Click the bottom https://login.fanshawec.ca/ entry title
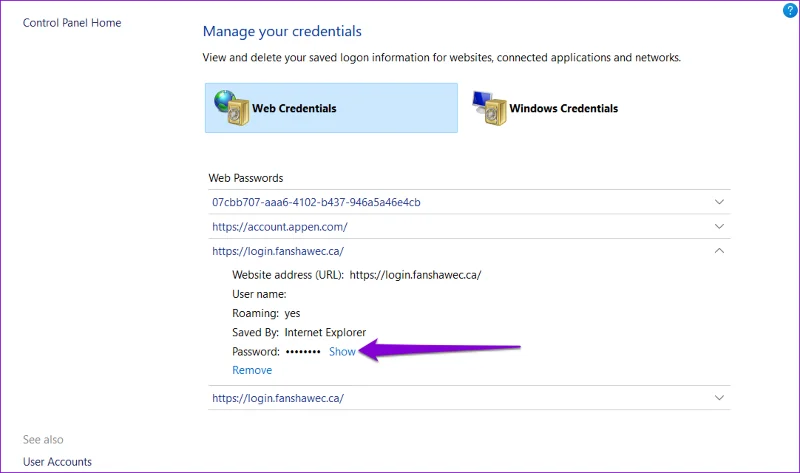The image size is (800, 473). click(278, 398)
